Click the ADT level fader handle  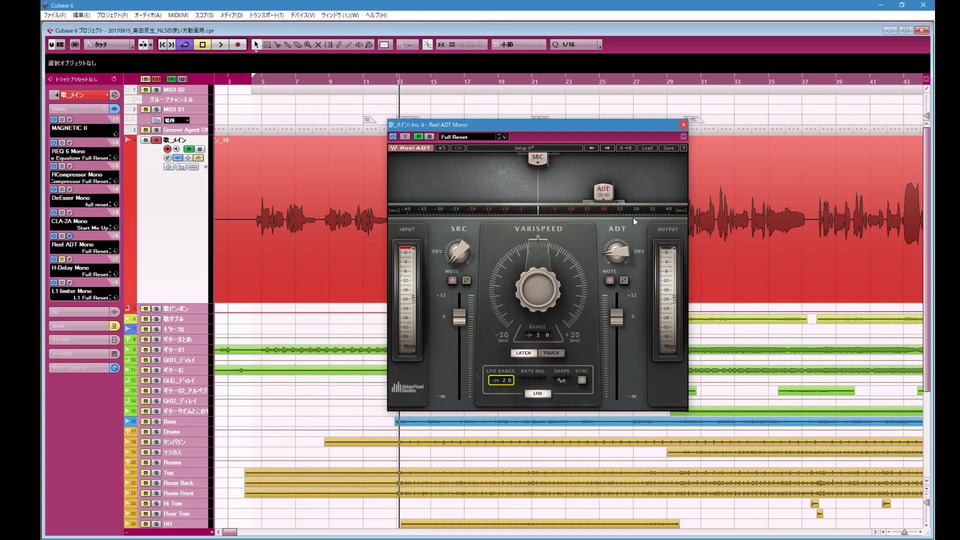coord(617,317)
